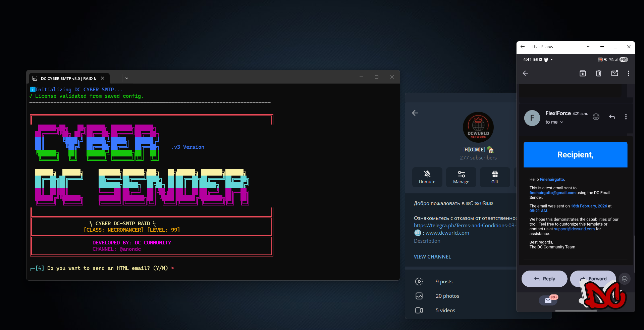The width and height of the screenshot is (644, 330).
Task: Open the Mail tab with 99+ badge
Action: [548, 300]
